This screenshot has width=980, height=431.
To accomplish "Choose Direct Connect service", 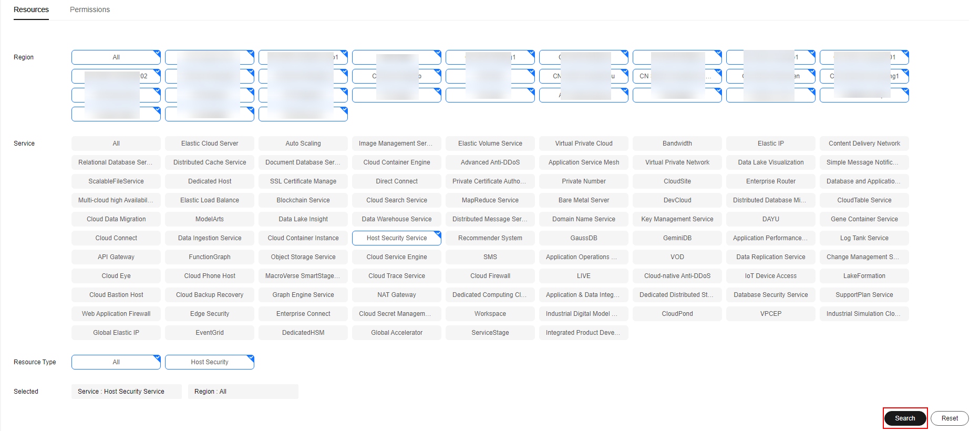I will tap(397, 181).
